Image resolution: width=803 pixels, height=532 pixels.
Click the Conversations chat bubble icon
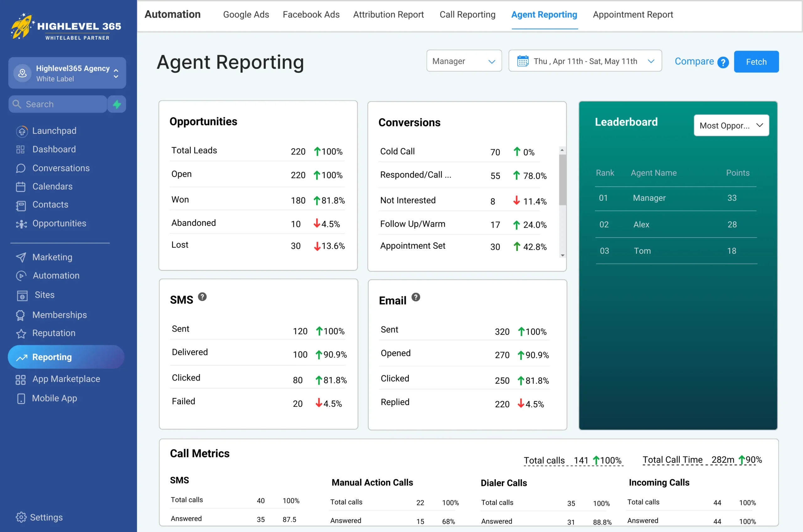pyautogui.click(x=21, y=168)
